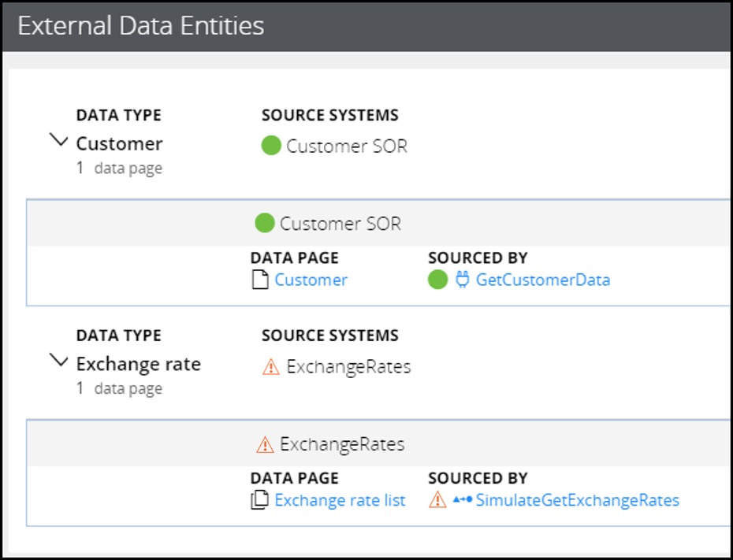
Task: Click the data transform icon before SimulateGetExchangeRates
Action: [463, 500]
